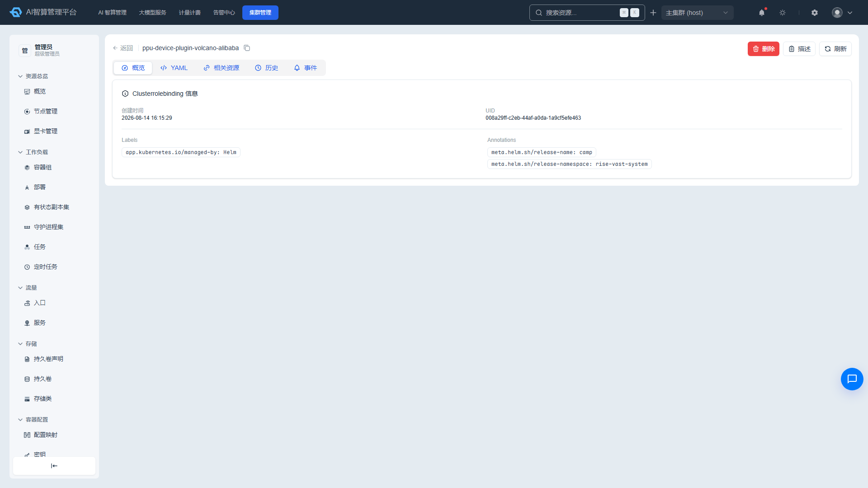Click the 刷新 button
Image resolution: width=868 pixels, height=488 pixels.
click(835, 49)
